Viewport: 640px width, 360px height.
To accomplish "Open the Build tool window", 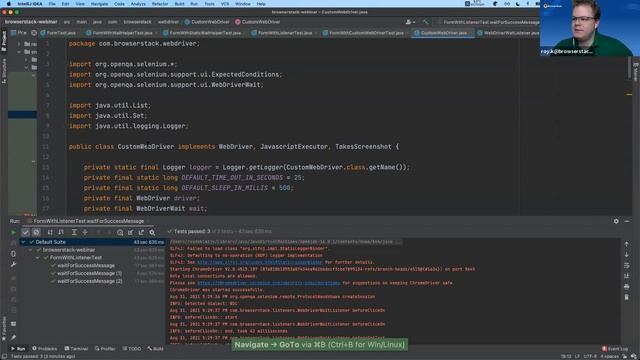I will coord(156,349).
